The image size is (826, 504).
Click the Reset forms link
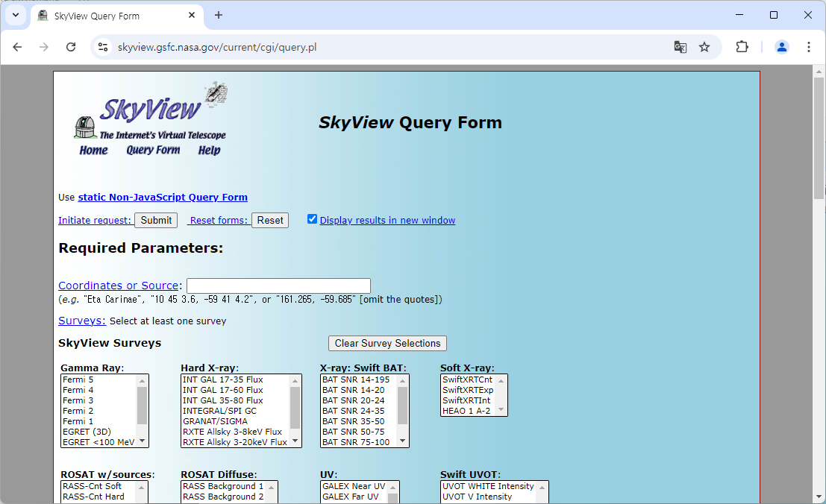218,221
